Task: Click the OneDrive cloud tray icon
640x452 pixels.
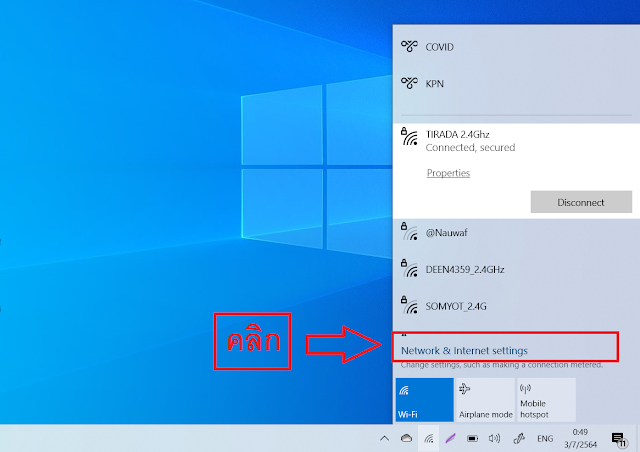Action: (x=406, y=439)
